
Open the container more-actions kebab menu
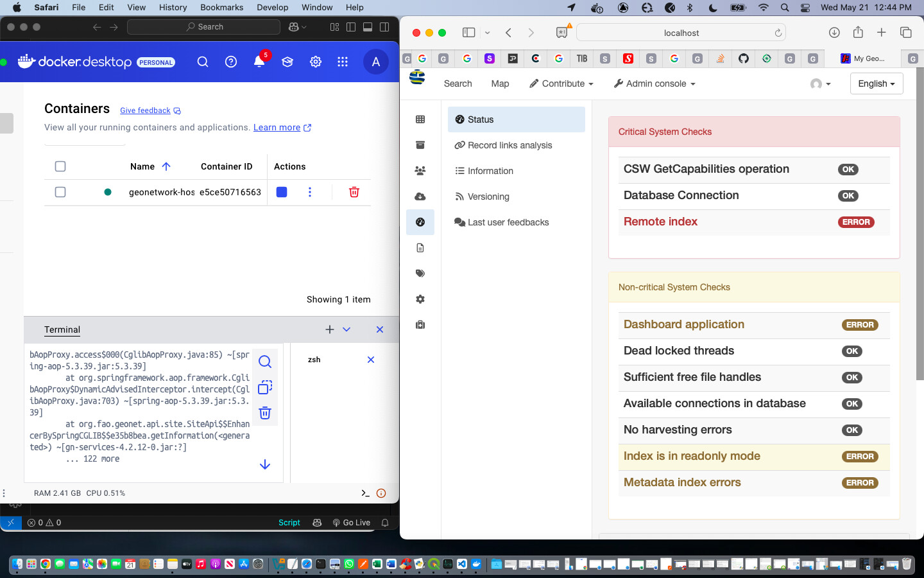click(310, 192)
